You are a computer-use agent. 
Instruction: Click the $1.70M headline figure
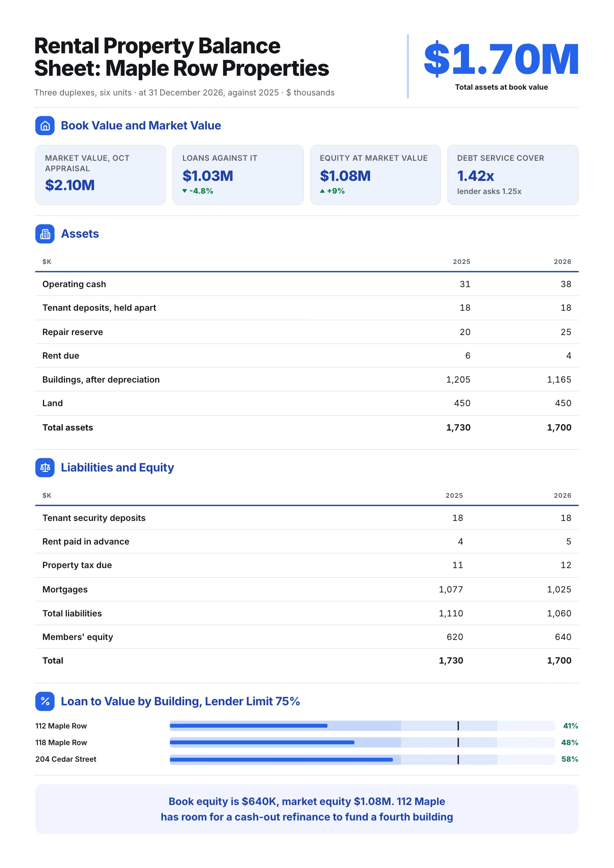pos(501,59)
